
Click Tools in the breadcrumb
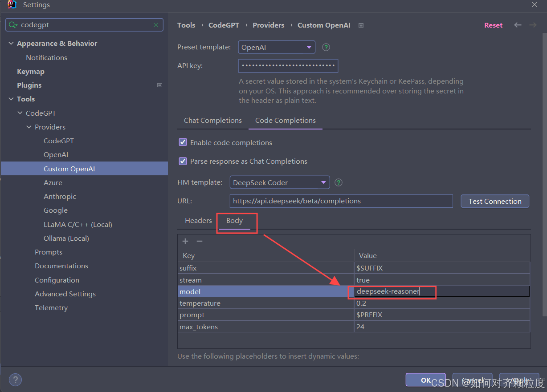click(186, 25)
